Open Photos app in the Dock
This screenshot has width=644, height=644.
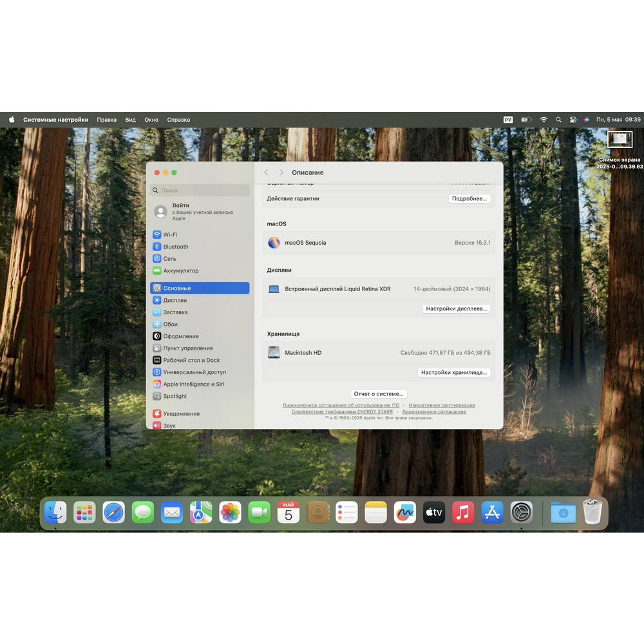click(231, 512)
